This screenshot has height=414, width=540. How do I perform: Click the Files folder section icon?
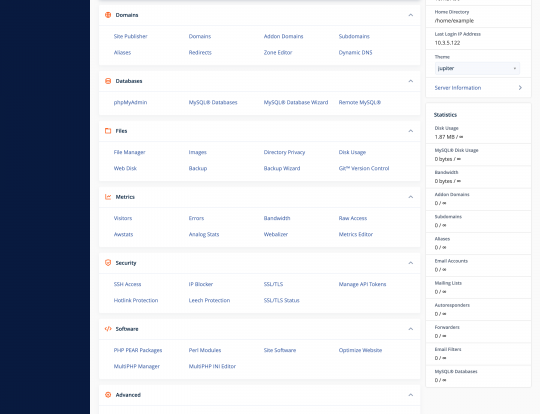[x=108, y=131]
